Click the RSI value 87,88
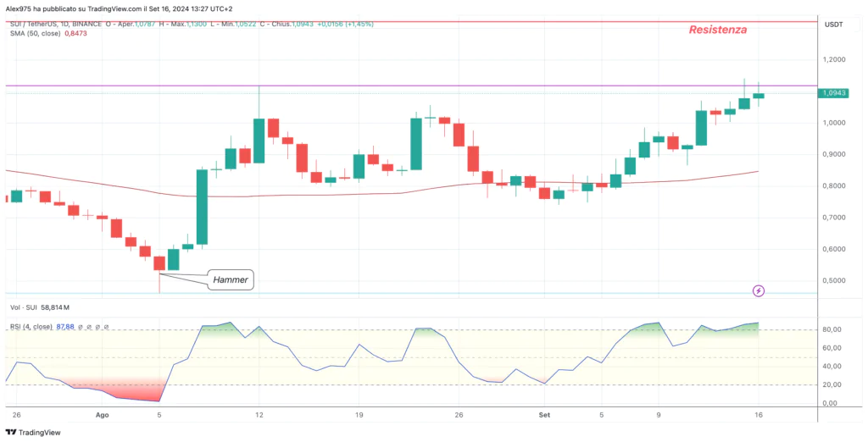This screenshot has height=442, width=868. pos(65,327)
